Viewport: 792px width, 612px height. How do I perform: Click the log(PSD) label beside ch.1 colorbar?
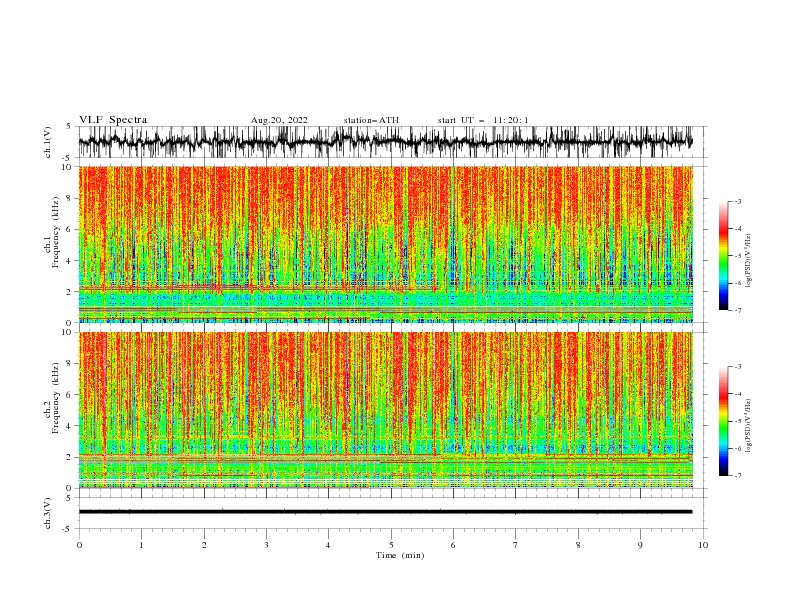coord(748,261)
